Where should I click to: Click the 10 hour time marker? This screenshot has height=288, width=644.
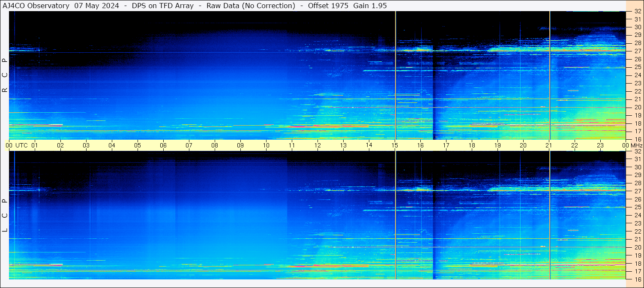click(266, 145)
